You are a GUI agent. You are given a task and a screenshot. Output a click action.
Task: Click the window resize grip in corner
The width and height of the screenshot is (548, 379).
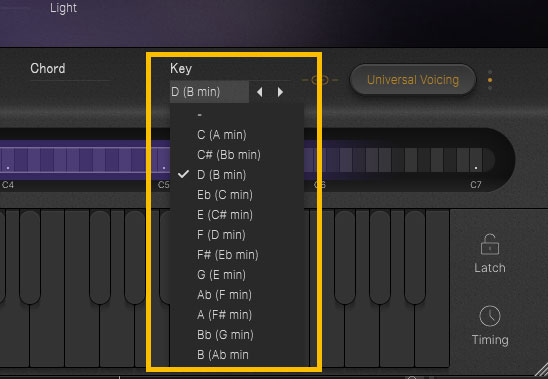coord(541,371)
